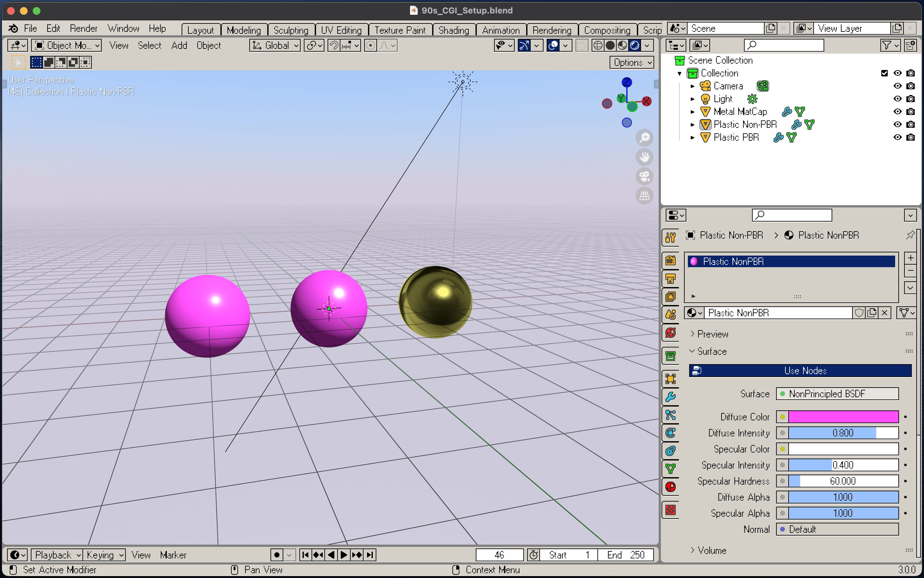This screenshot has height=578, width=924.
Task: Switch to solid viewport shading
Action: 610,46
